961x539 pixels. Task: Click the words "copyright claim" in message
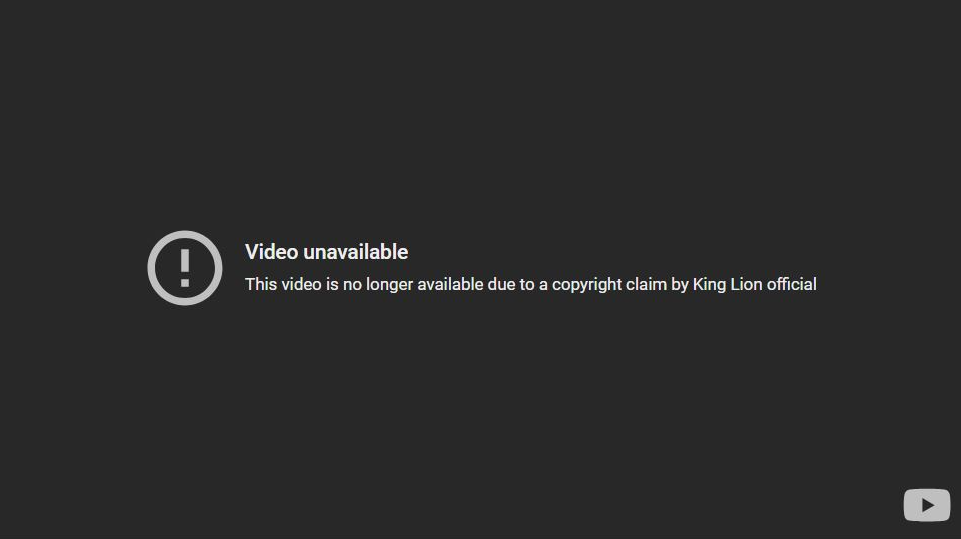(609, 285)
